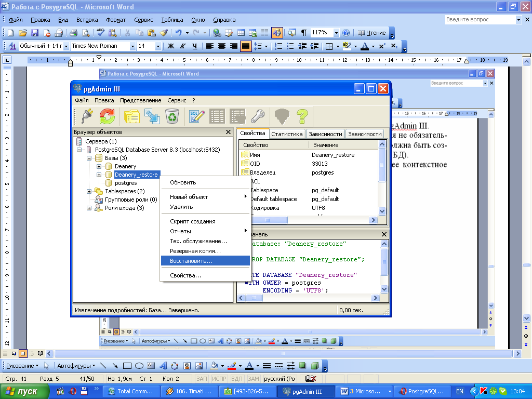Click the Windows пуск start button
Image resolution: width=532 pixels, height=399 pixels.
click(x=24, y=392)
